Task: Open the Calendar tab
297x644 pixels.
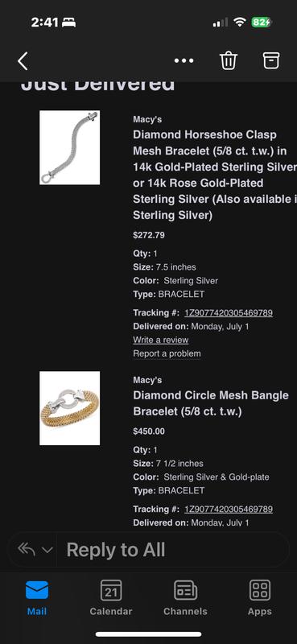Action: (x=111, y=597)
